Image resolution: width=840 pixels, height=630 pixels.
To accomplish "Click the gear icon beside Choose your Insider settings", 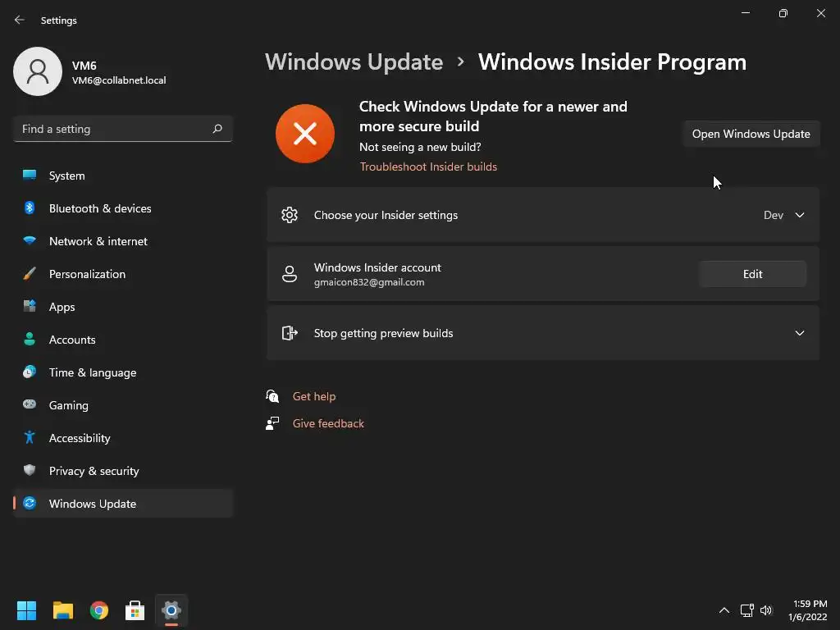I will tap(290, 215).
